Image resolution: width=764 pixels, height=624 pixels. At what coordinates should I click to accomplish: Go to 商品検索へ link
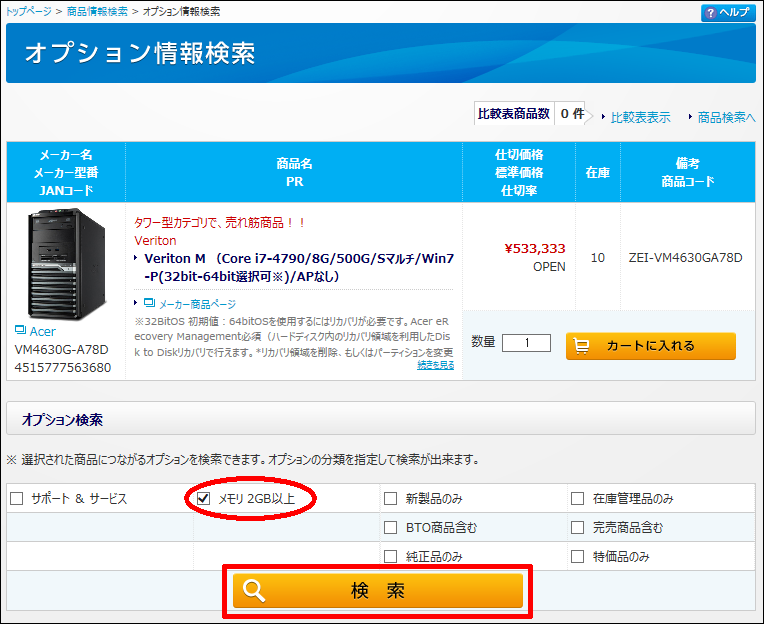[x=726, y=117]
